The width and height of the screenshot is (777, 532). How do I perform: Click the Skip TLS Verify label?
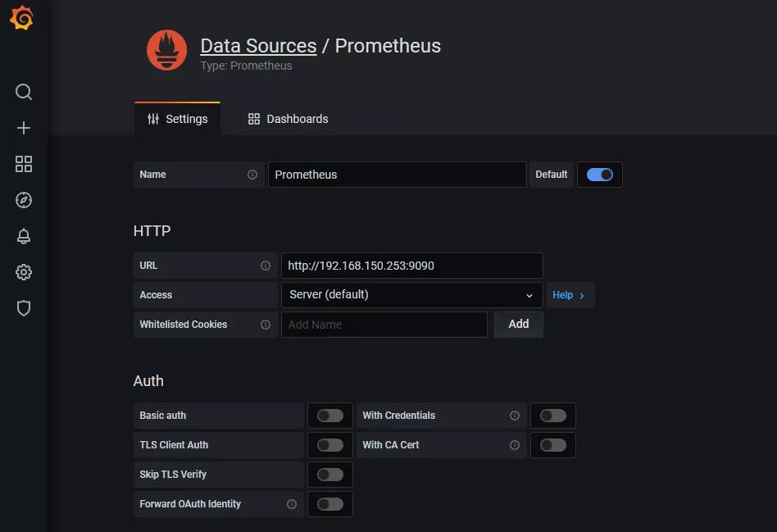[x=173, y=475]
